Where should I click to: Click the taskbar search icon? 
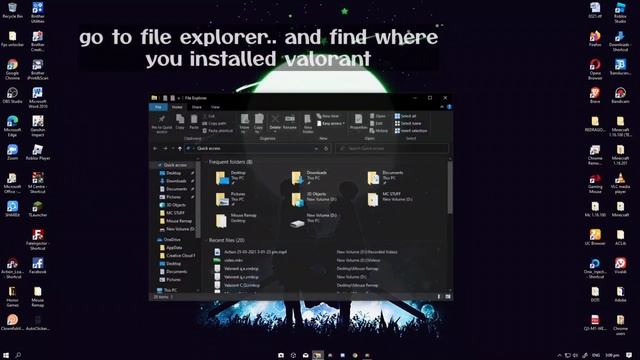[x=18, y=355]
